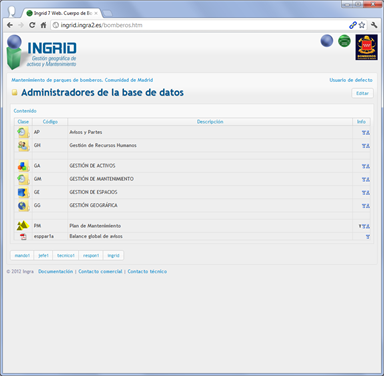Open the Plan de Mantenimiento yellow triangles icon
This screenshot has height=376, width=384.
coord(23,226)
